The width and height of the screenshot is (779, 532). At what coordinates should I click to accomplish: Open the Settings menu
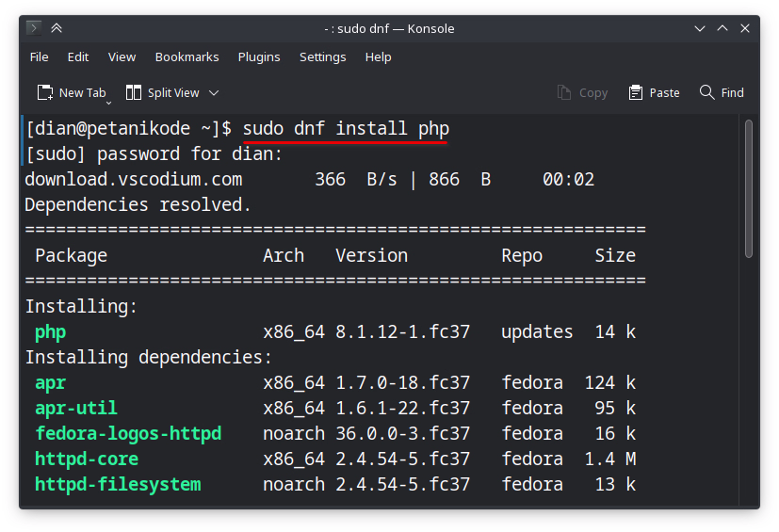coord(322,57)
